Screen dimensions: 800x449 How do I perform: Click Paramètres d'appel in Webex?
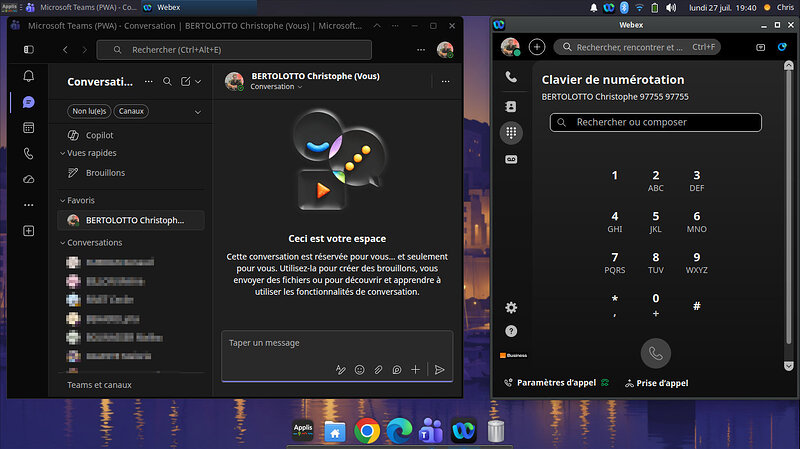point(556,383)
